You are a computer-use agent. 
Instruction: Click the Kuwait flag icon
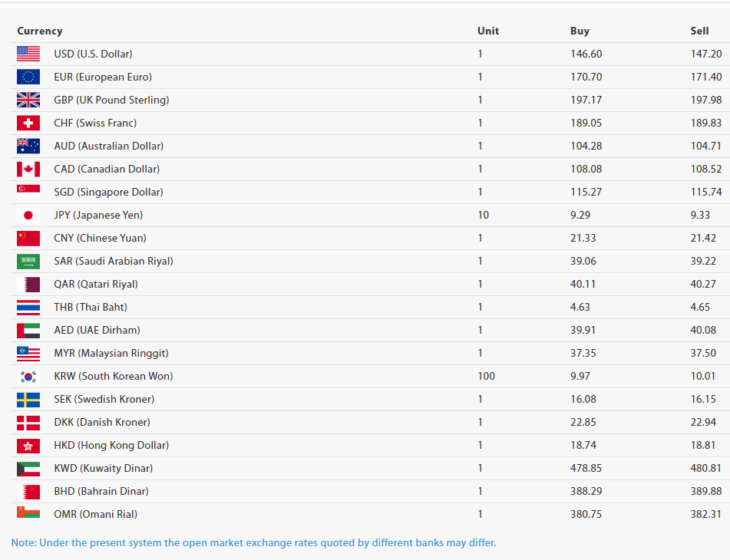click(x=28, y=468)
